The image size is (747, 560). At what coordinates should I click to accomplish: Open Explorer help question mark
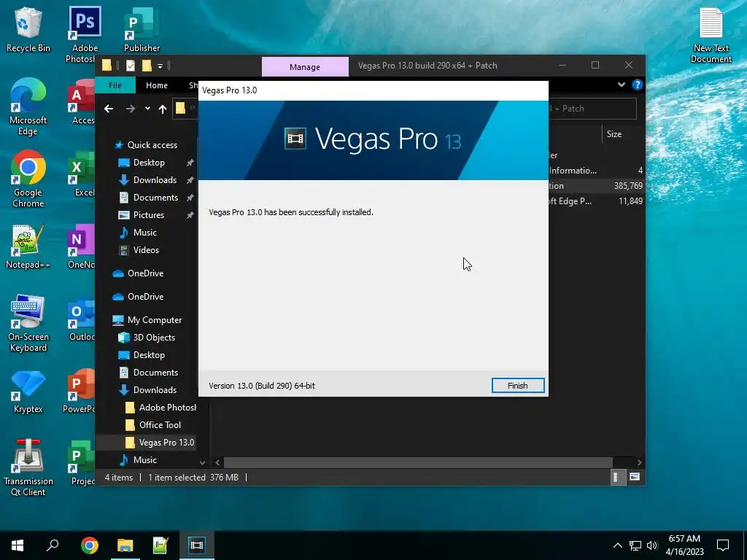click(637, 85)
